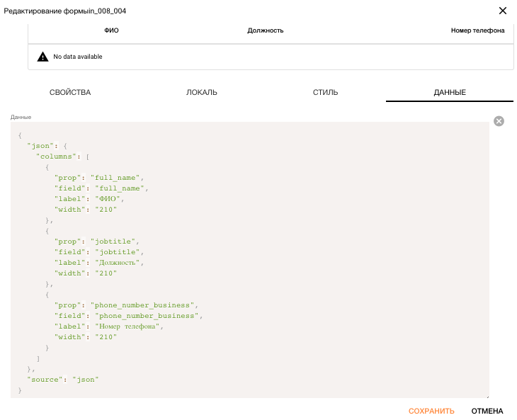The height and width of the screenshot is (420, 517).
Task: Click the Должность column header
Action: 266,30
